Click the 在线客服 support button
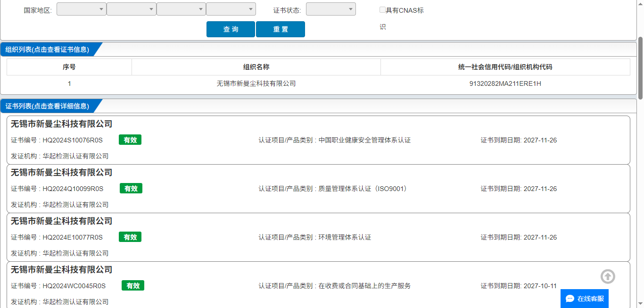The height and width of the screenshot is (308, 644). (x=585, y=299)
